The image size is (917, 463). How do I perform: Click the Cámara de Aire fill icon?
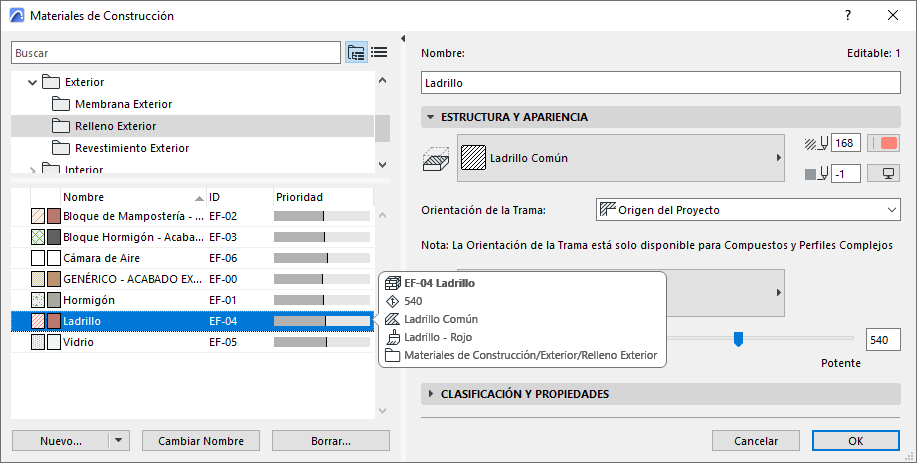[38, 258]
